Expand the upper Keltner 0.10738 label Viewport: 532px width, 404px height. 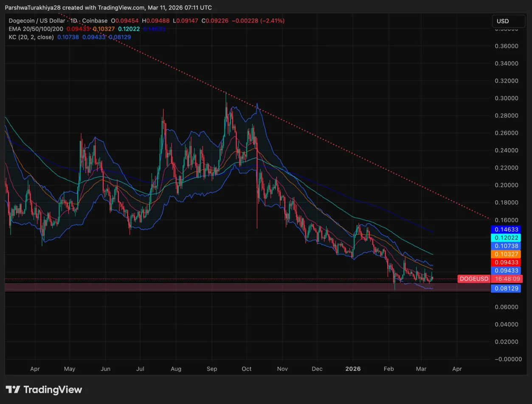506,246
